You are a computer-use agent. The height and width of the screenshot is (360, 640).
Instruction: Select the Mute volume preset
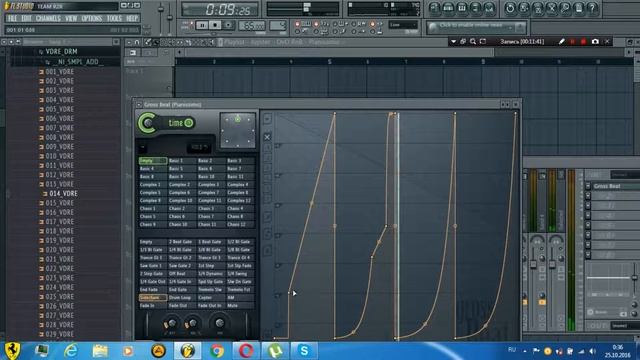(x=240, y=305)
